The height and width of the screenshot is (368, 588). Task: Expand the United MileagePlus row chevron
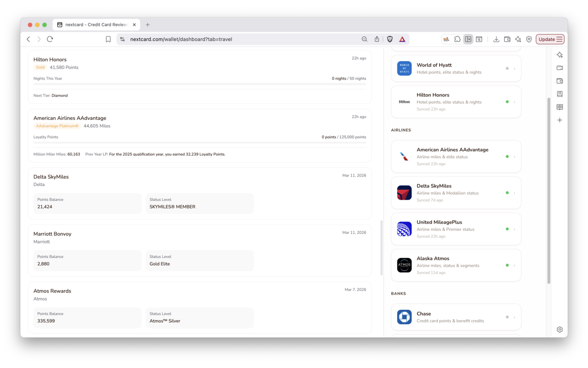(514, 229)
